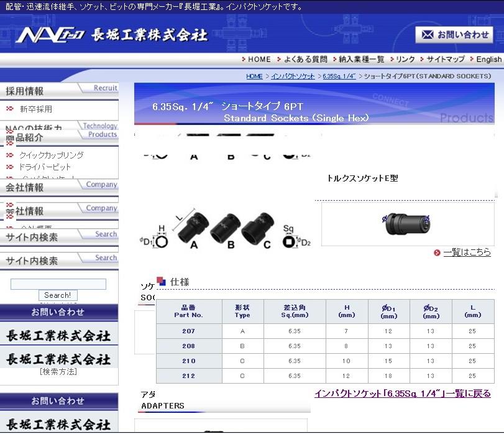Click the φD1 value 15 in row 210
504x434 pixels.
click(388, 361)
